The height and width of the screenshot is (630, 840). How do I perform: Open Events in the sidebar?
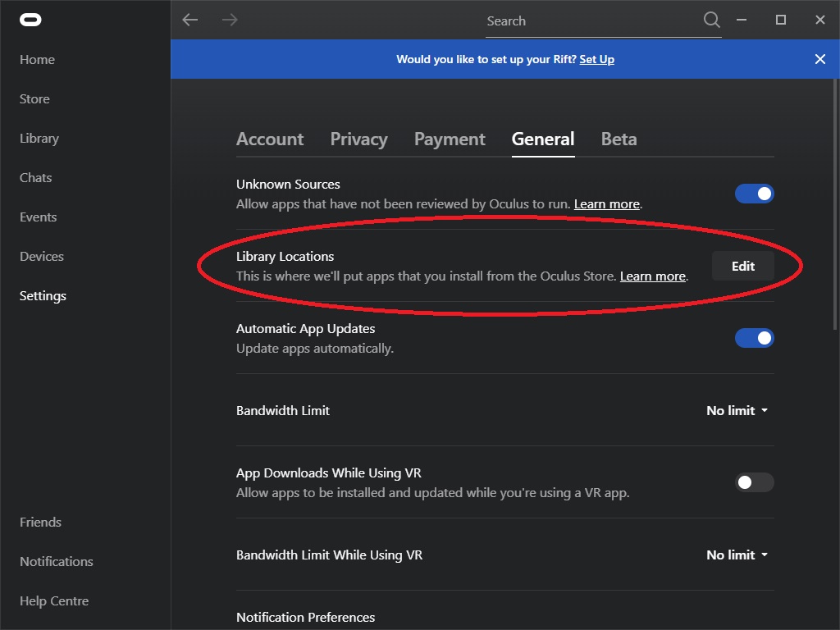pyautogui.click(x=38, y=217)
